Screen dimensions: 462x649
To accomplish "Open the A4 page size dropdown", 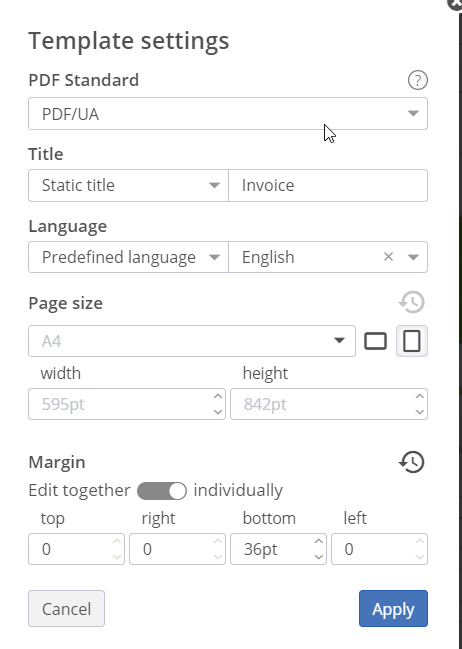I will [x=192, y=341].
